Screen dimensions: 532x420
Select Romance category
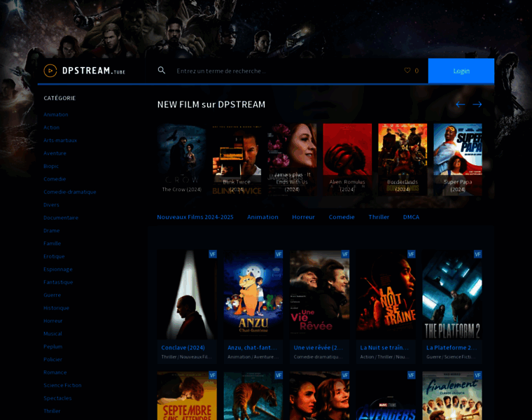55,372
